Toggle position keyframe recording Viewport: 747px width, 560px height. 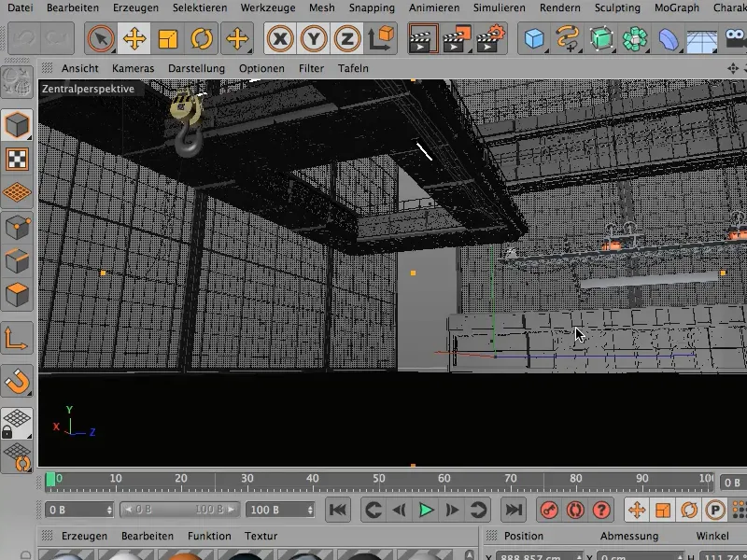point(637,510)
